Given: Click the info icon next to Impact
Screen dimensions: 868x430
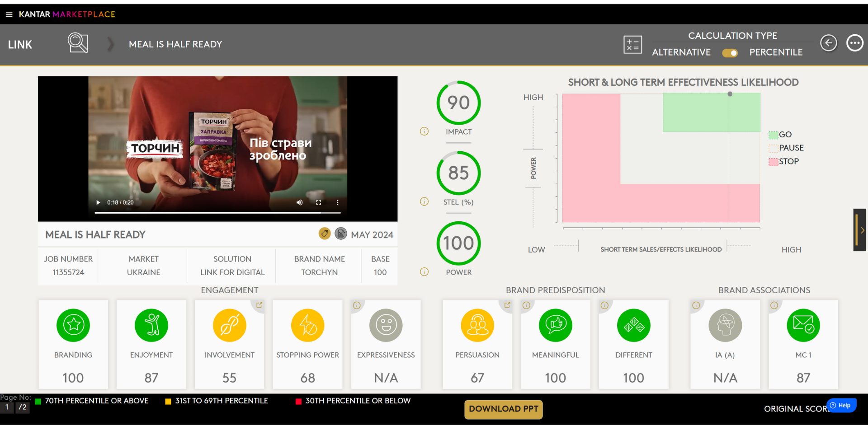Looking at the screenshot, I should pos(424,131).
